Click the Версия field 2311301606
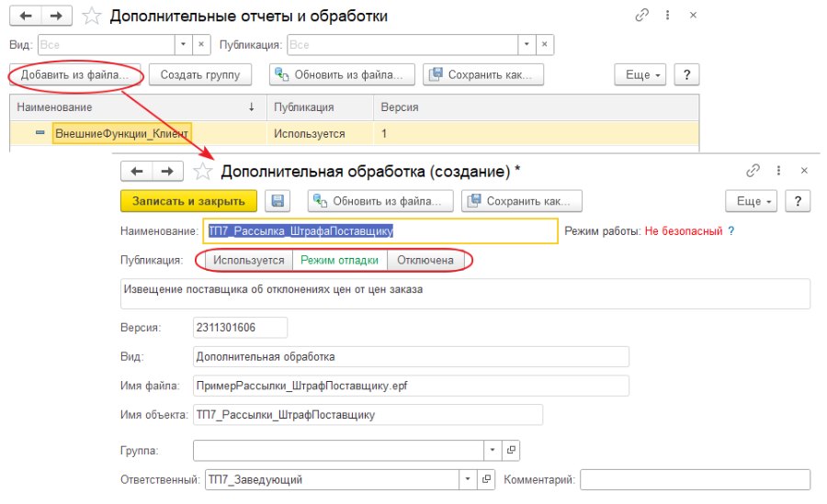This screenshot has height=504, width=827. [x=240, y=328]
